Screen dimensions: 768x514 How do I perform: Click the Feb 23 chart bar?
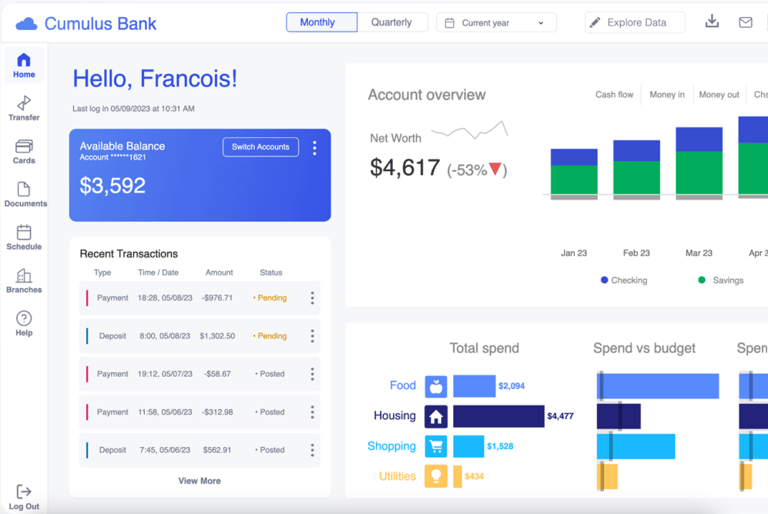636,168
